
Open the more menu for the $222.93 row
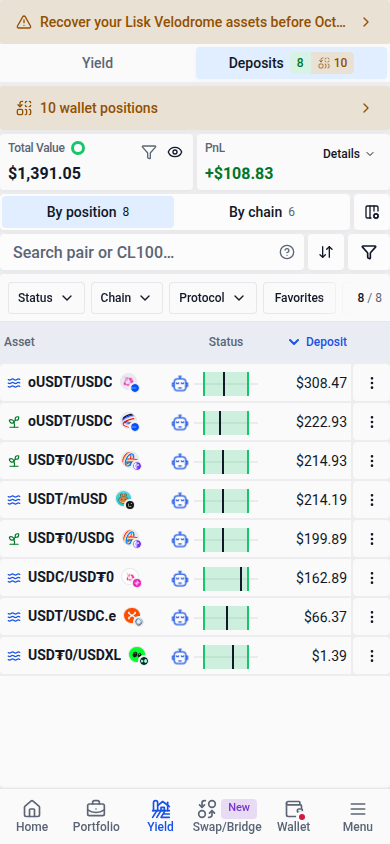tap(371, 421)
